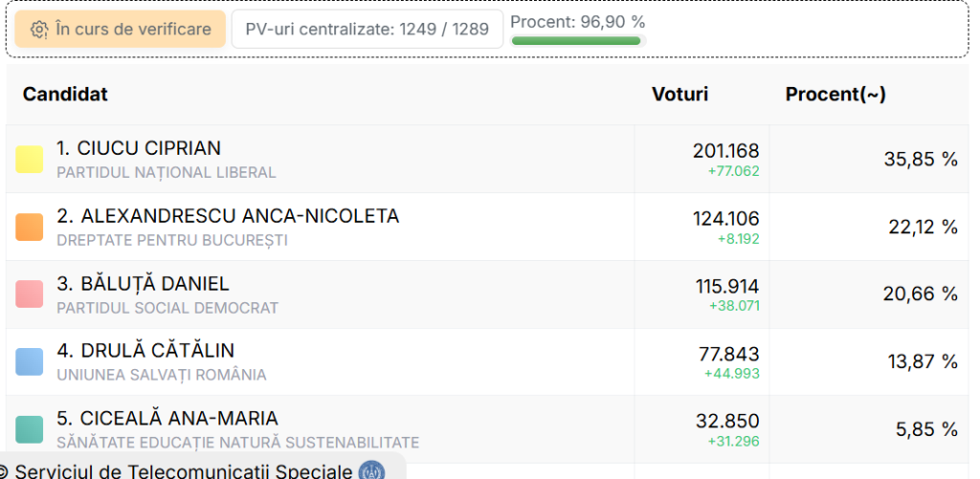Sort by the Procent(~) column header
The width and height of the screenshot is (980, 479).
tap(835, 94)
